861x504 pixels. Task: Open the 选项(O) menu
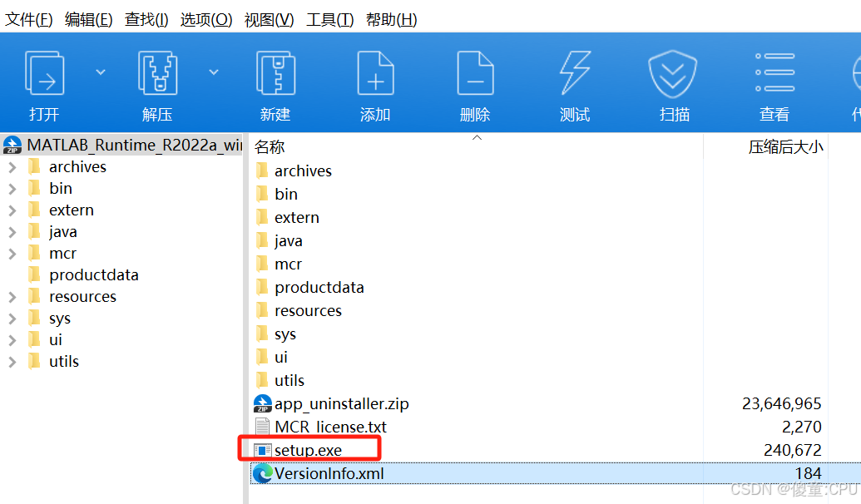pos(206,20)
